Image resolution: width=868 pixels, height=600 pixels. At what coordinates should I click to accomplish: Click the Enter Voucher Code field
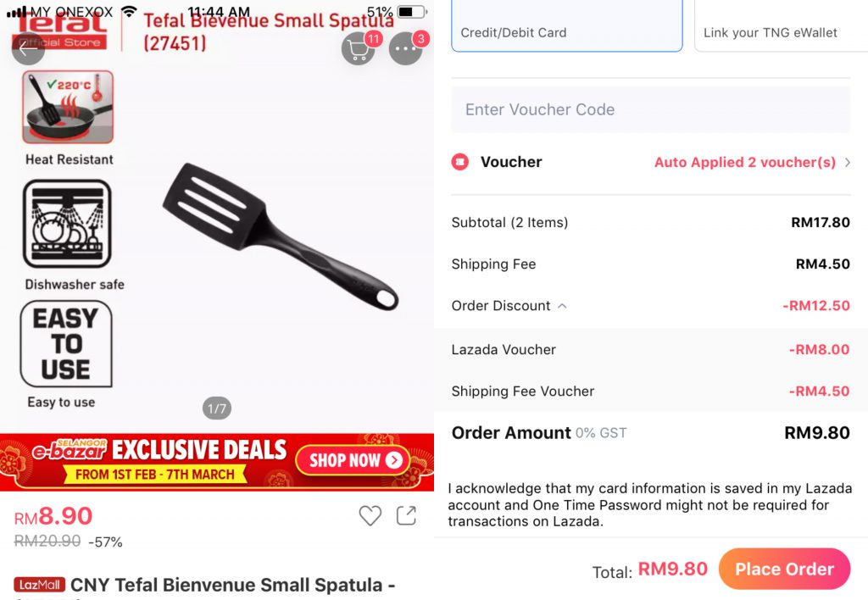(650, 109)
